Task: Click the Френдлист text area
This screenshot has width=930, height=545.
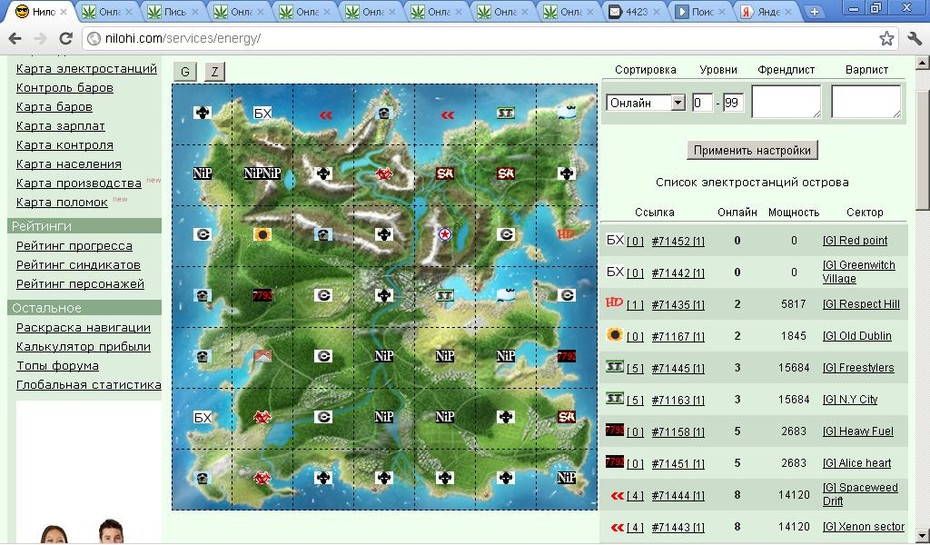Action: click(786, 101)
